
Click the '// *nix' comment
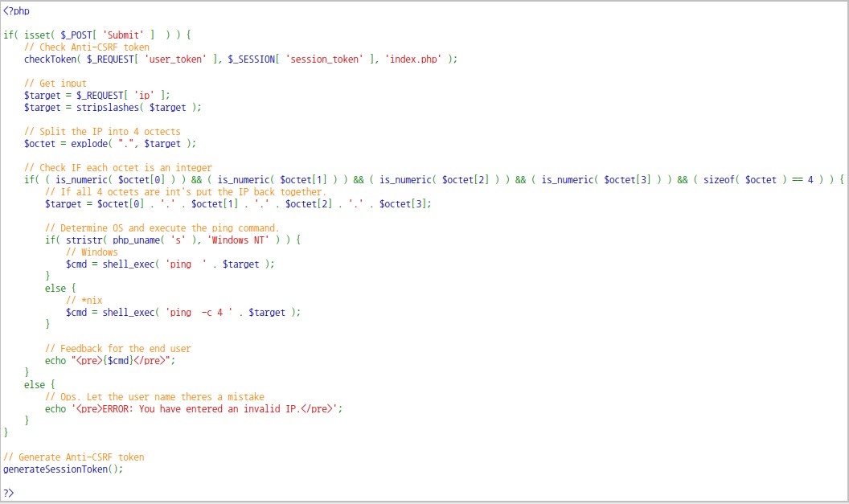(84, 301)
